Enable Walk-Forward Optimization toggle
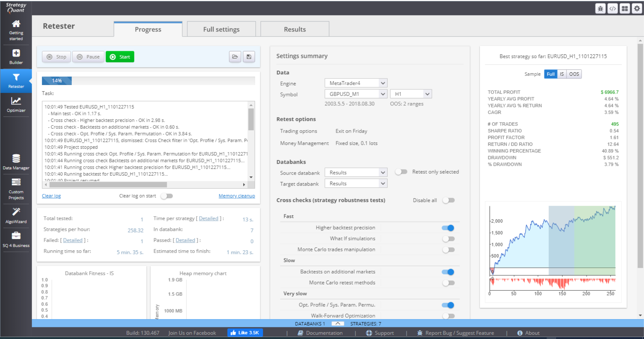The width and height of the screenshot is (644, 339). [x=448, y=316]
